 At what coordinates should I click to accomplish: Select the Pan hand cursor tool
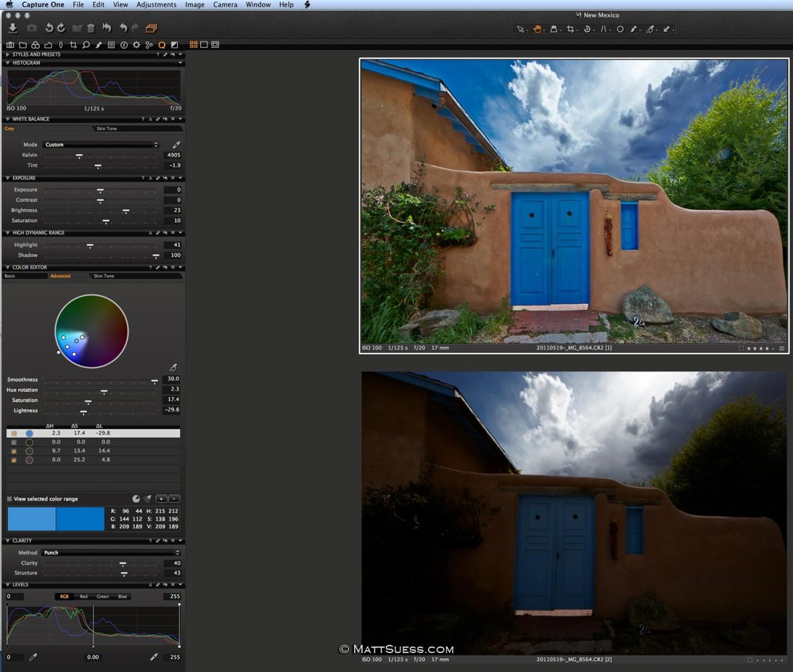click(537, 29)
